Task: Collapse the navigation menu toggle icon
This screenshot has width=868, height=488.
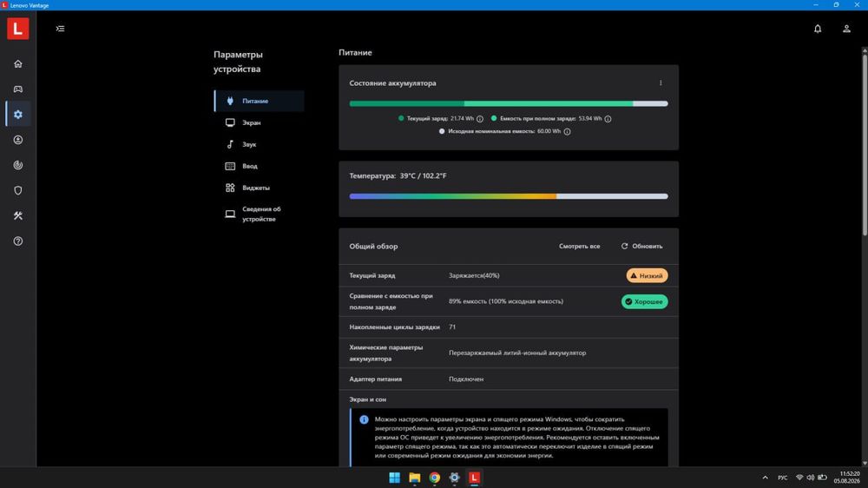Action: pos(61,29)
